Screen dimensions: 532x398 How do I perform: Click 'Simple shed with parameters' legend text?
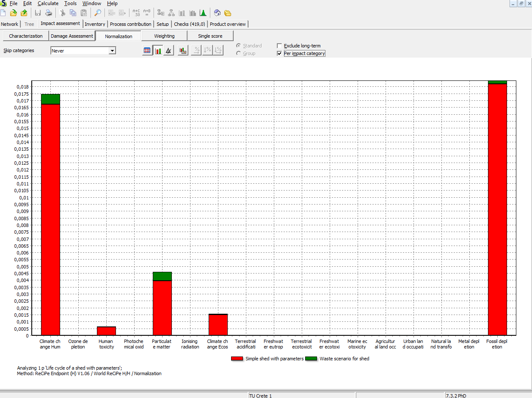click(x=275, y=359)
